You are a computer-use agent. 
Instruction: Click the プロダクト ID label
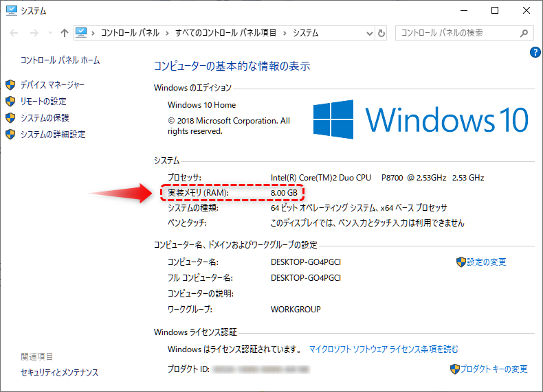[x=189, y=369]
